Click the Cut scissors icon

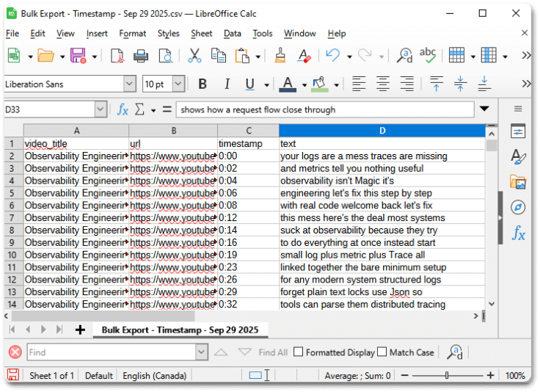point(194,56)
